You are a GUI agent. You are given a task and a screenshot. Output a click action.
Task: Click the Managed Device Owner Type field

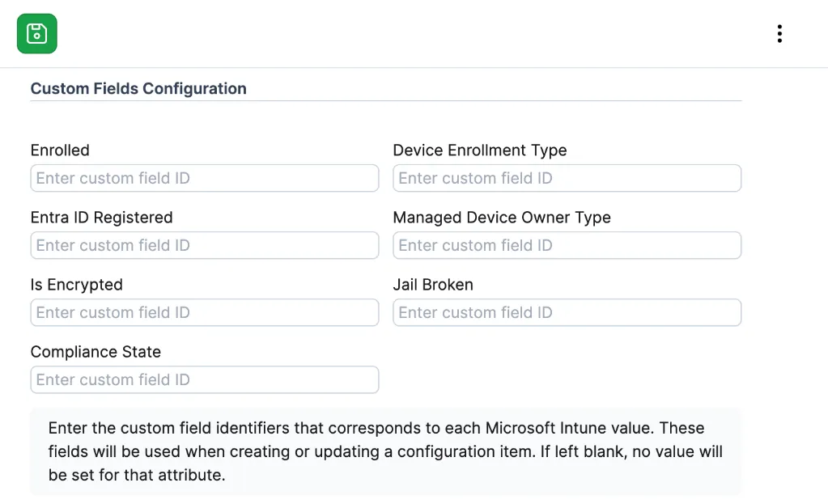(x=567, y=246)
